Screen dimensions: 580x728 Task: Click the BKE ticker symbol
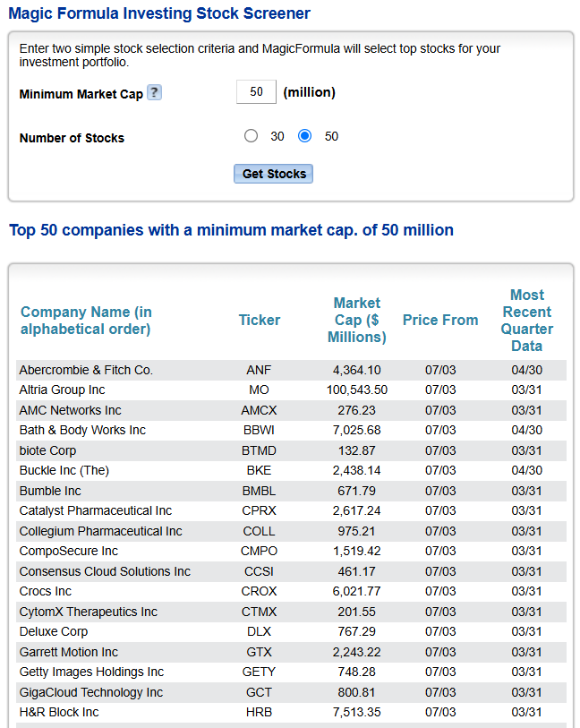259,471
